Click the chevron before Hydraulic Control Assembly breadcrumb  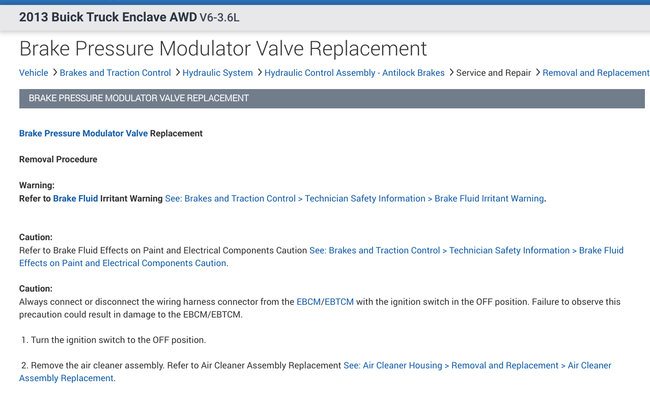[259, 73]
